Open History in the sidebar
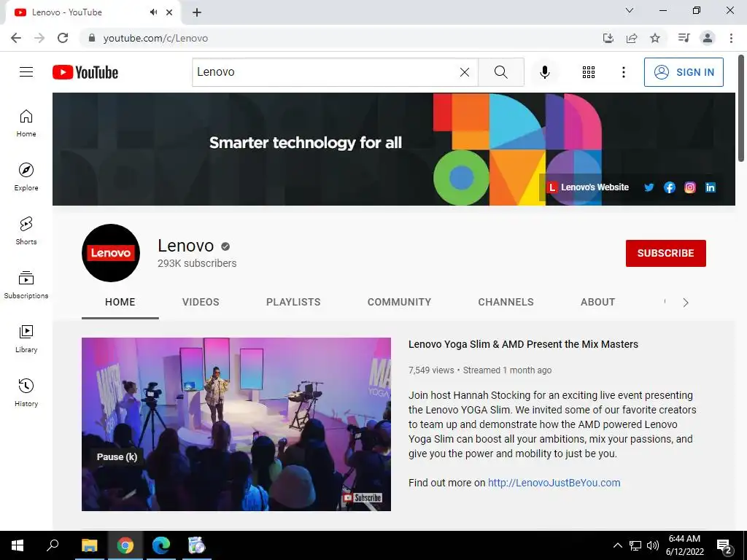The width and height of the screenshot is (747, 560). tap(26, 392)
